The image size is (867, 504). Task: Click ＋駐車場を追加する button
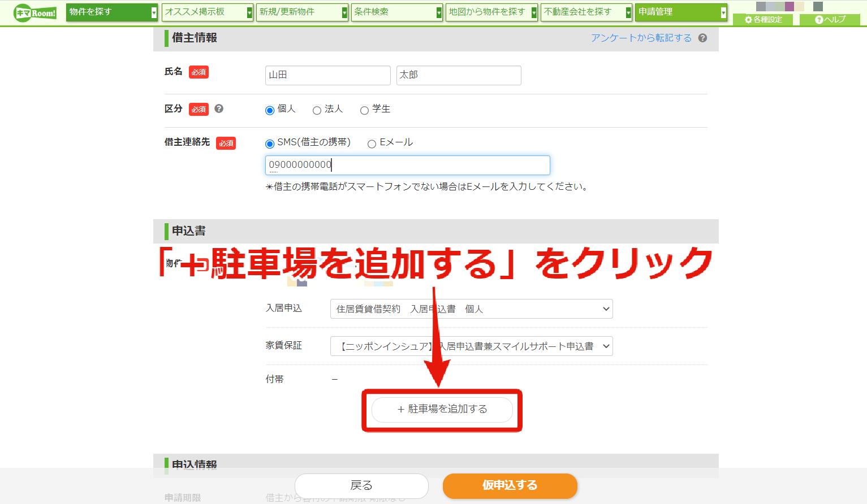442,409
